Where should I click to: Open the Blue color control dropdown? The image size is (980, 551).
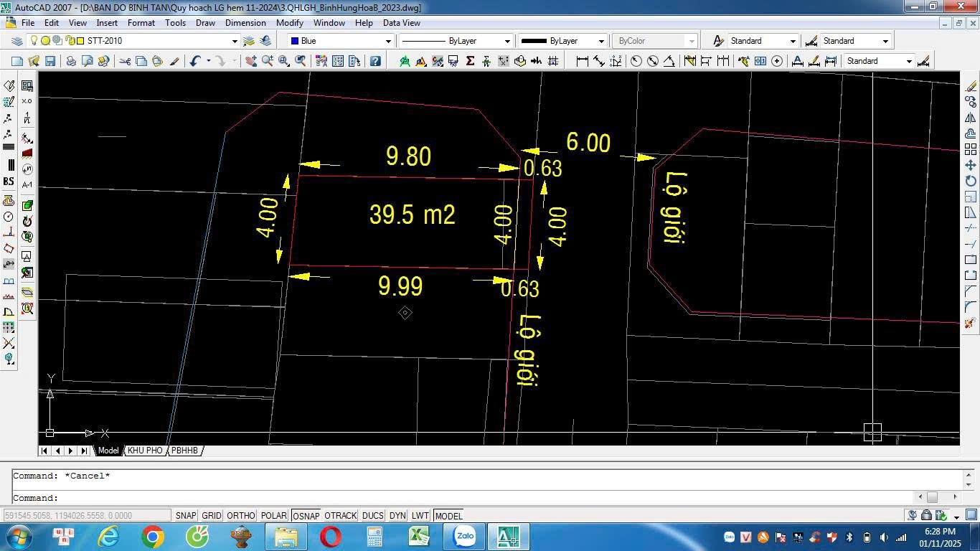[388, 41]
